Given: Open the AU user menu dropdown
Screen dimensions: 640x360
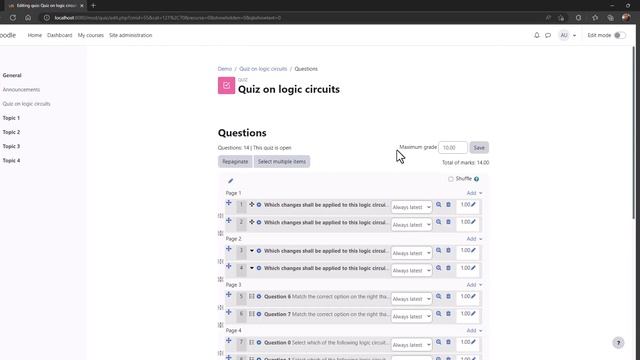Looking at the screenshot, I should 567,36.
